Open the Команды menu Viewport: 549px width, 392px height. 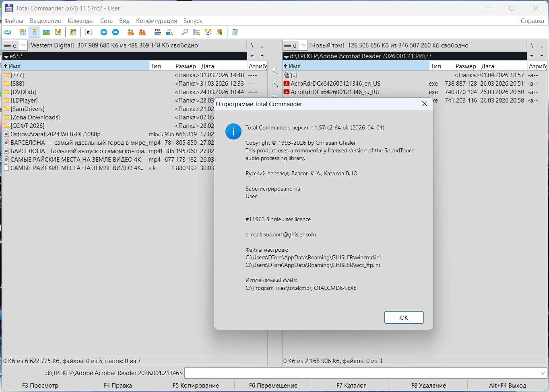(x=80, y=21)
